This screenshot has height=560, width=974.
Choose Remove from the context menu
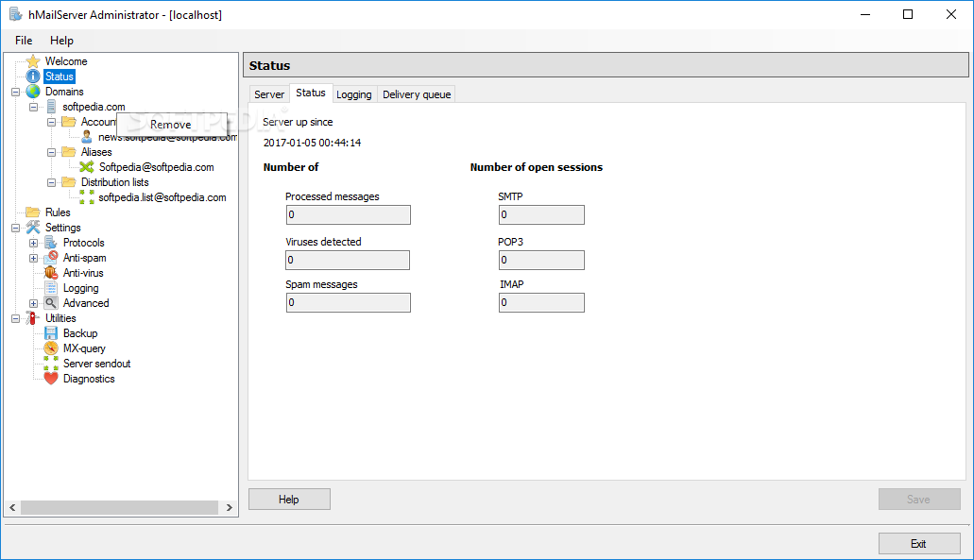[x=171, y=124]
